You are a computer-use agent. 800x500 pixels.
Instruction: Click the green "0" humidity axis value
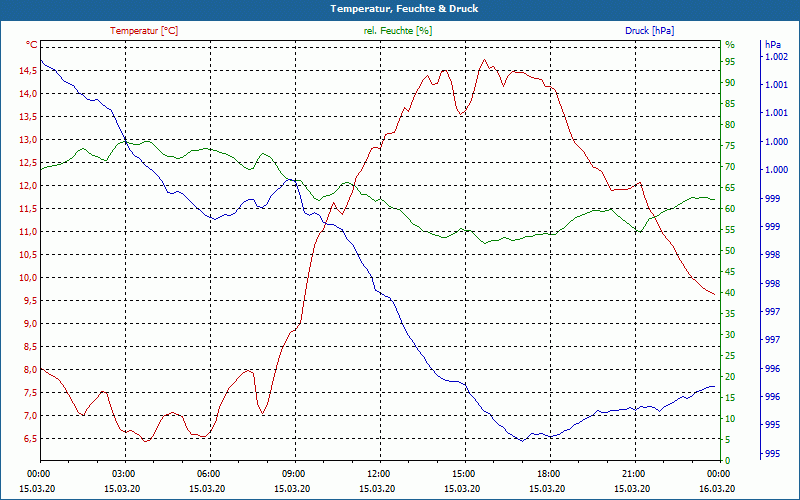[x=728, y=460]
